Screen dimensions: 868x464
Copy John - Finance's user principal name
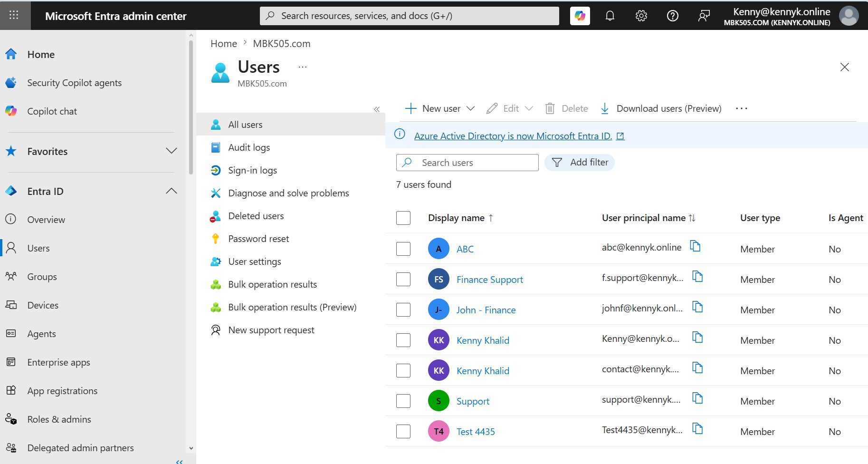pyautogui.click(x=697, y=307)
